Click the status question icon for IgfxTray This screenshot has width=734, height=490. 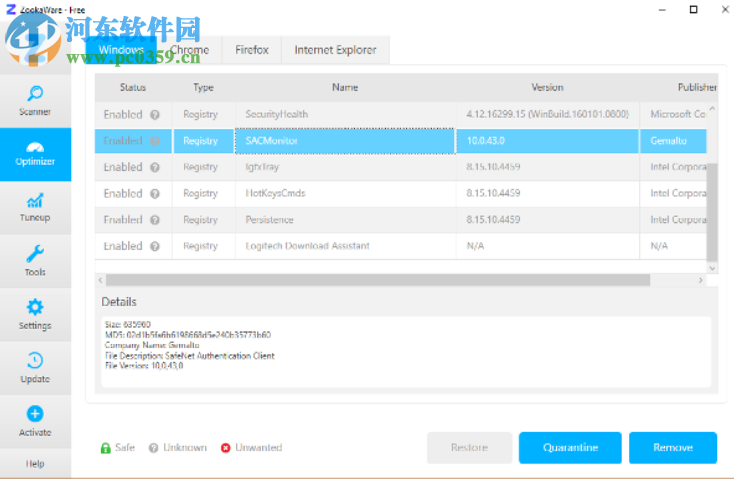click(x=155, y=167)
